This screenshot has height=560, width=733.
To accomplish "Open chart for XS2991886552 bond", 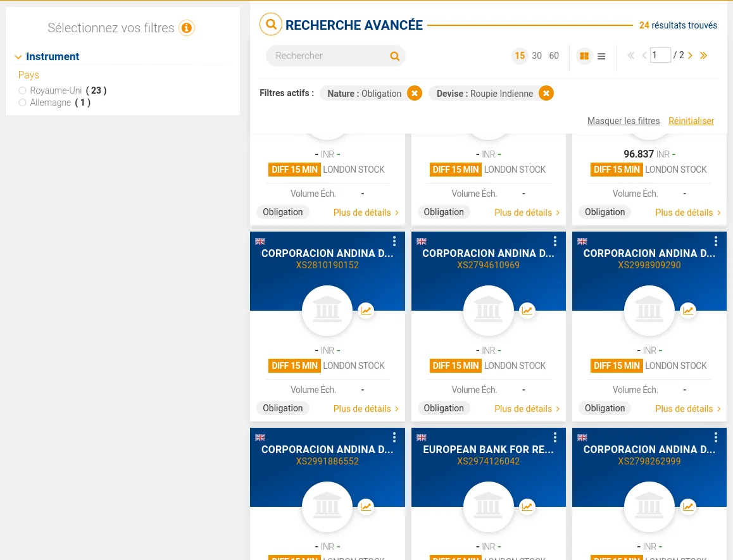I will tap(366, 507).
